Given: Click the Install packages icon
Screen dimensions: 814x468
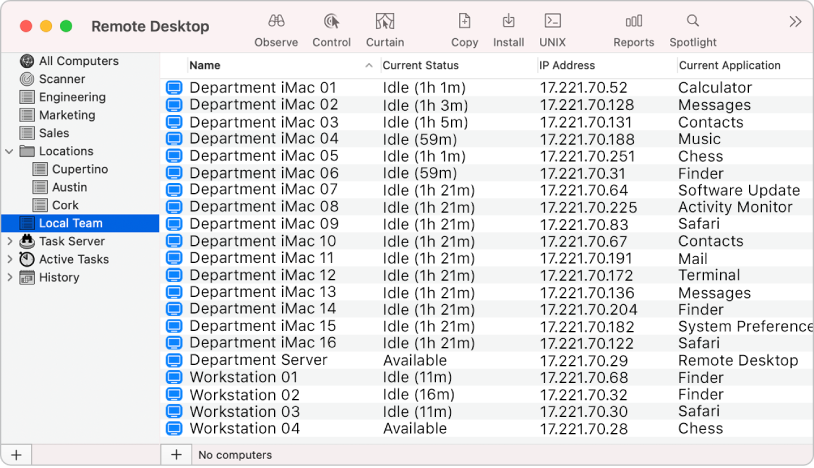Looking at the screenshot, I should [x=508, y=21].
